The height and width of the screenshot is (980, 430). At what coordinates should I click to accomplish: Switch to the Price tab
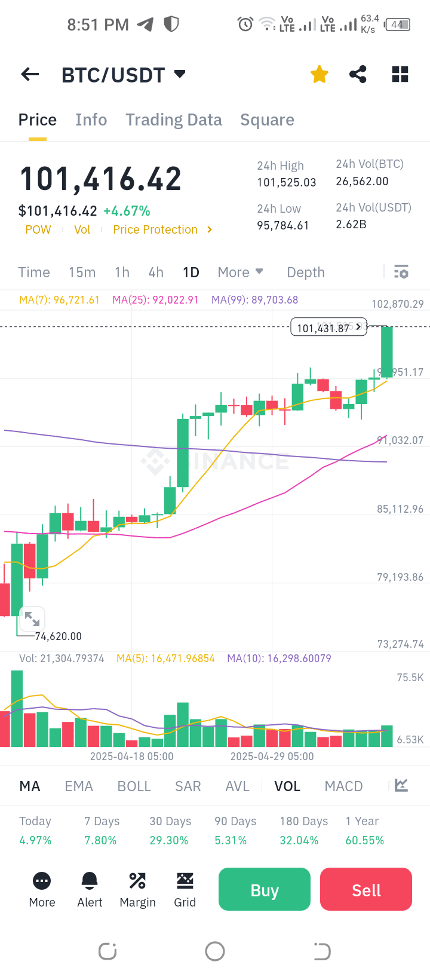tap(38, 120)
